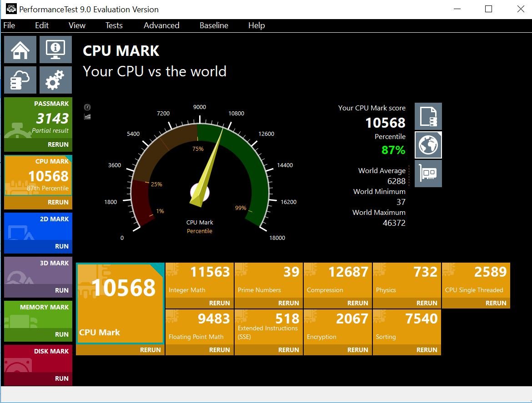The width and height of the screenshot is (532, 403).
Task: Open the Tests menu
Action: coord(114,25)
